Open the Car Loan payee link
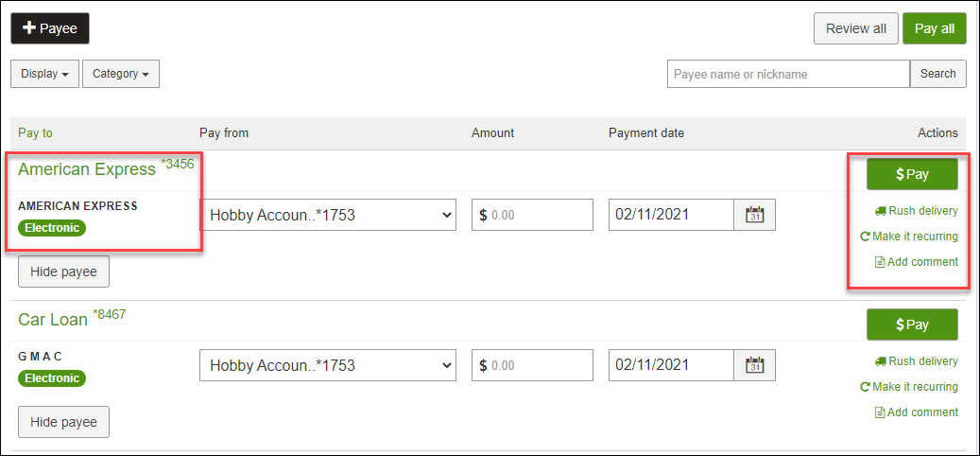This screenshot has width=980, height=456. pos(53,319)
